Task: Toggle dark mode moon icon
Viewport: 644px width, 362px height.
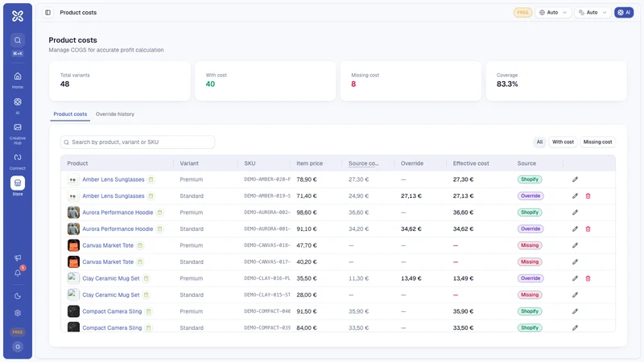Action: click(18, 296)
